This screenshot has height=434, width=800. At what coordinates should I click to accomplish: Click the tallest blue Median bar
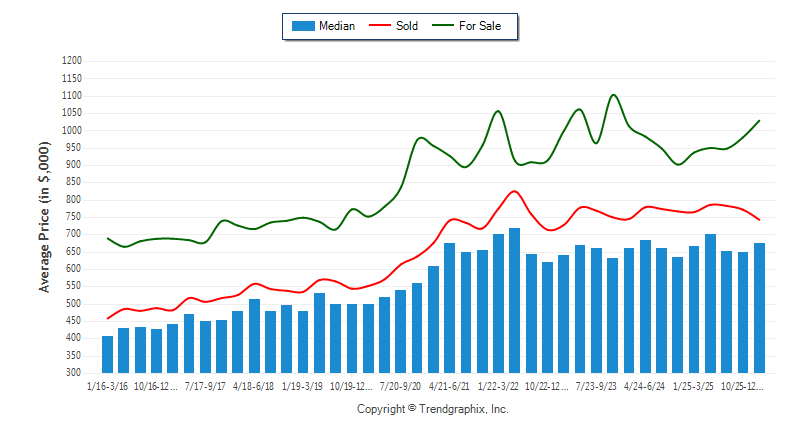(x=515, y=300)
